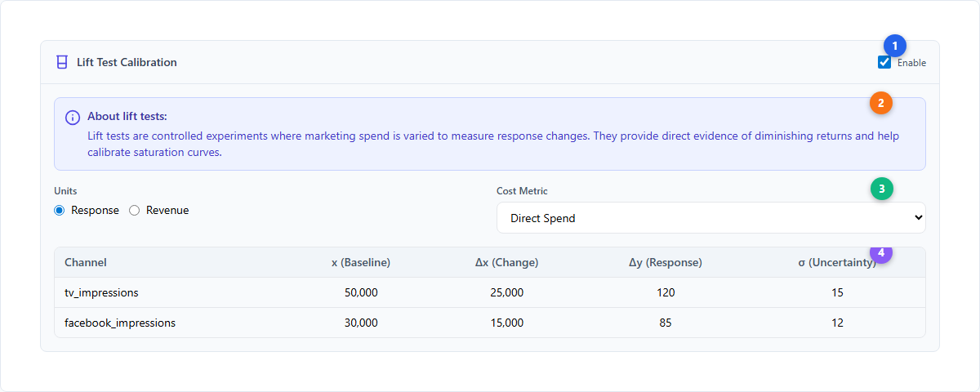
Task: Click the 85 response value
Action: click(666, 323)
